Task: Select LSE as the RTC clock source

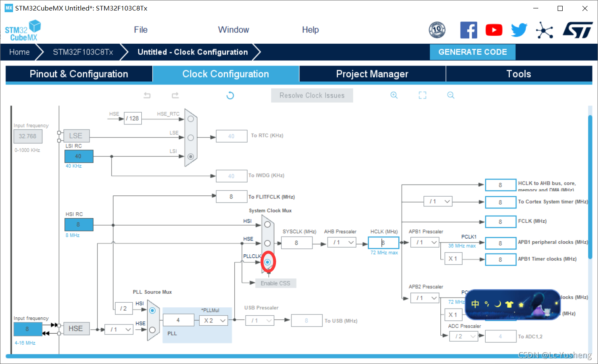Action: (191, 137)
